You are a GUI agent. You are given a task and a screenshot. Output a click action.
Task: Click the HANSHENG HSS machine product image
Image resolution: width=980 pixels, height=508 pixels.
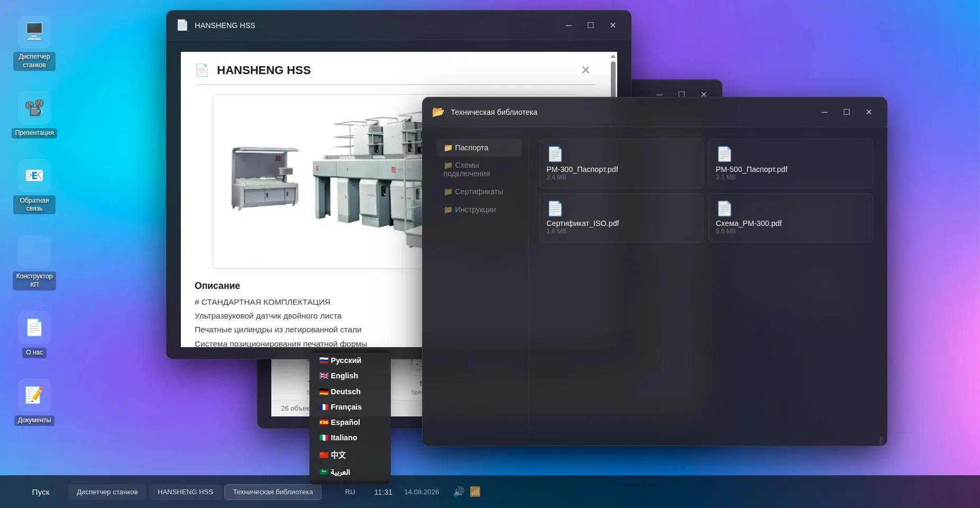pyautogui.click(x=317, y=181)
